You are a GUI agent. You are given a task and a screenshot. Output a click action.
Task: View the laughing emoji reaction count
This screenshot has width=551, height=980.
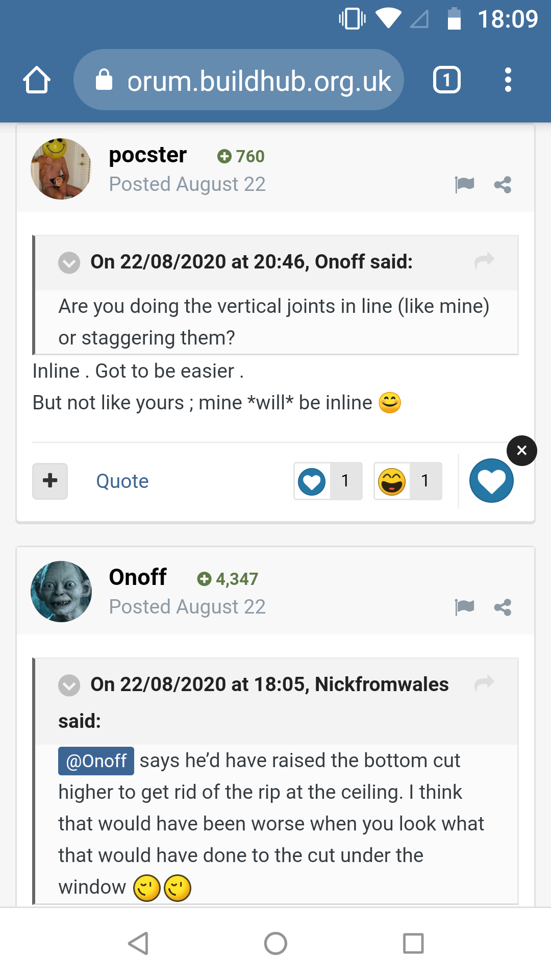[x=408, y=481]
